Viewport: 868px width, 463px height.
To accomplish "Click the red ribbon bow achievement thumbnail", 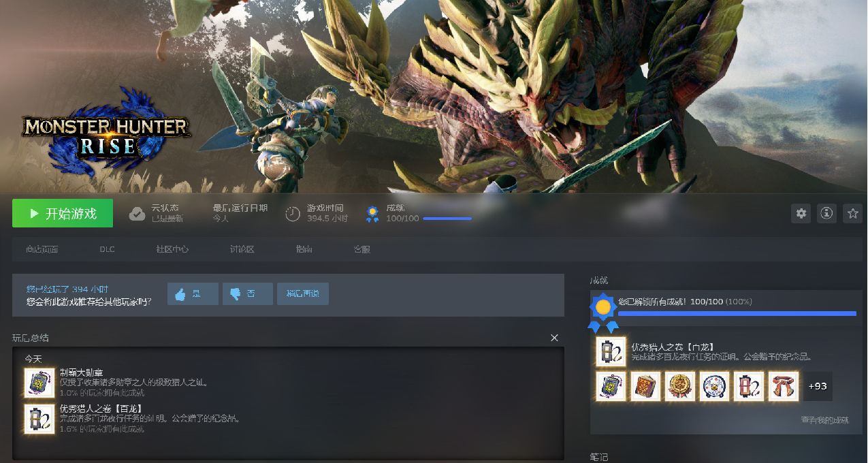I will pyautogui.click(x=784, y=386).
